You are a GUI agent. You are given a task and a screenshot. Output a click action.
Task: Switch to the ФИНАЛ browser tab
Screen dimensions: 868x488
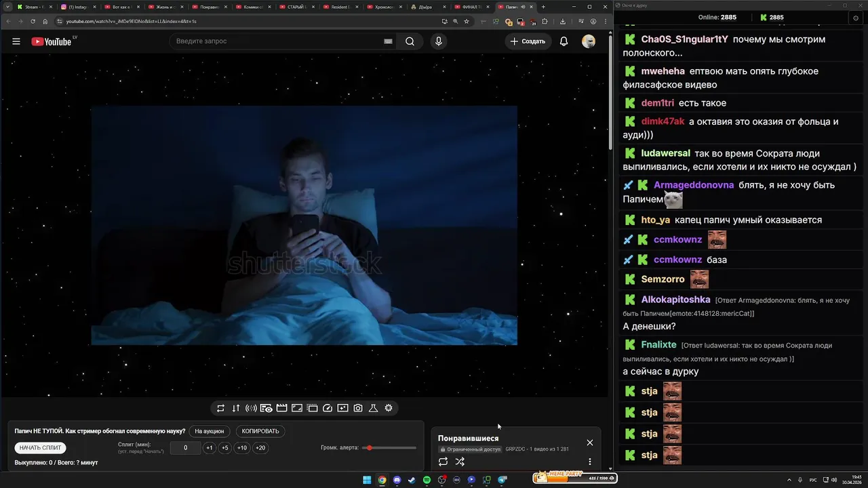(x=472, y=7)
